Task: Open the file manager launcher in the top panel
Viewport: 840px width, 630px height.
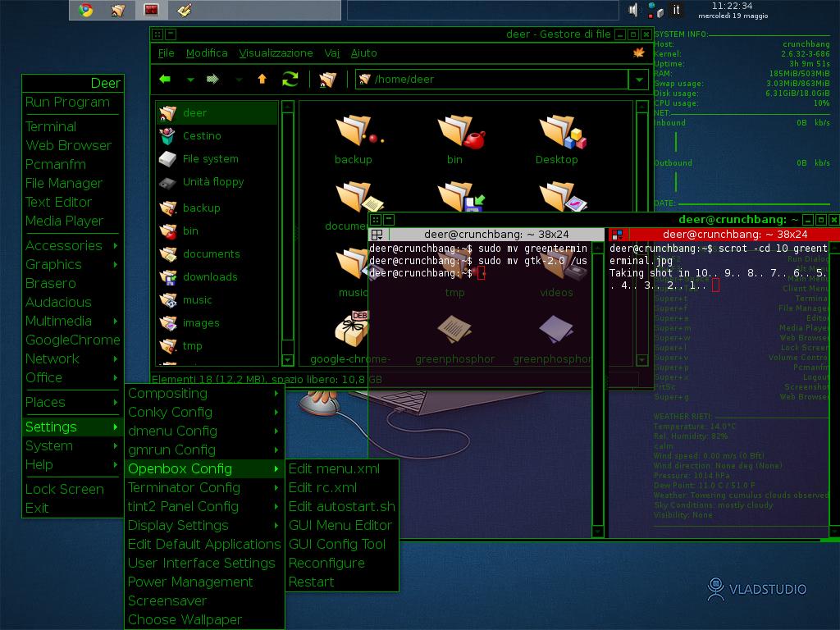Action: point(118,10)
